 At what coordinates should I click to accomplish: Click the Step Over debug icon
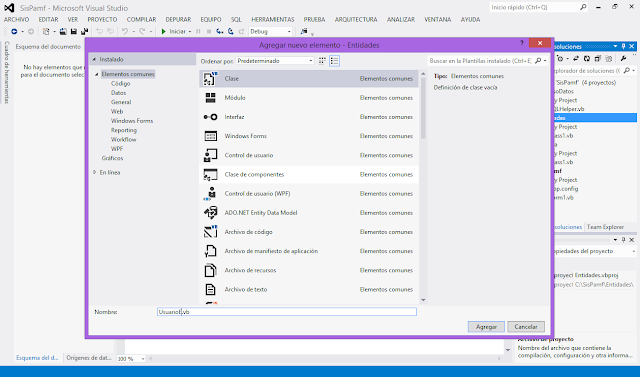(231, 31)
